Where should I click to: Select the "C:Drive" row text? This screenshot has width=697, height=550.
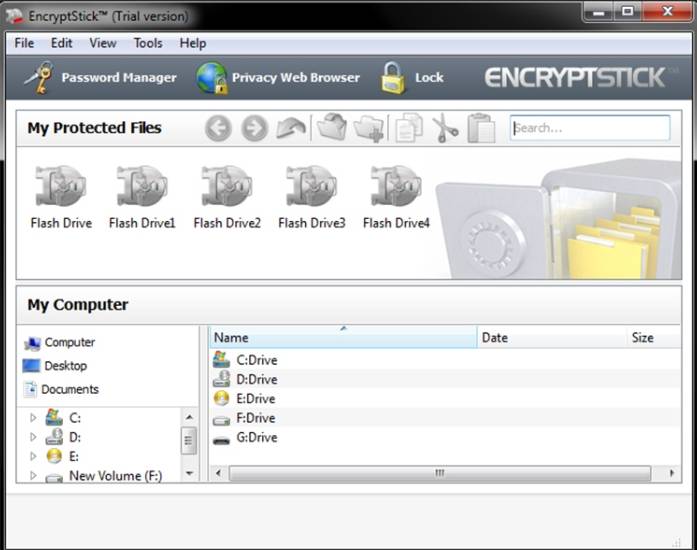point(257,360)
